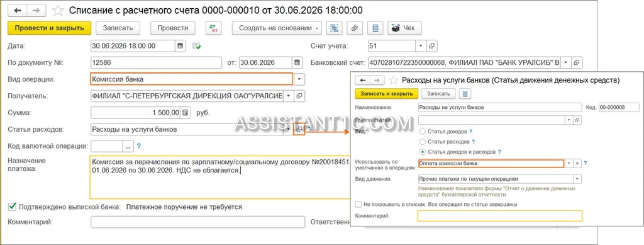
Task: Expand the Получатель dropdown arrow
Action: tap(288, 96)
